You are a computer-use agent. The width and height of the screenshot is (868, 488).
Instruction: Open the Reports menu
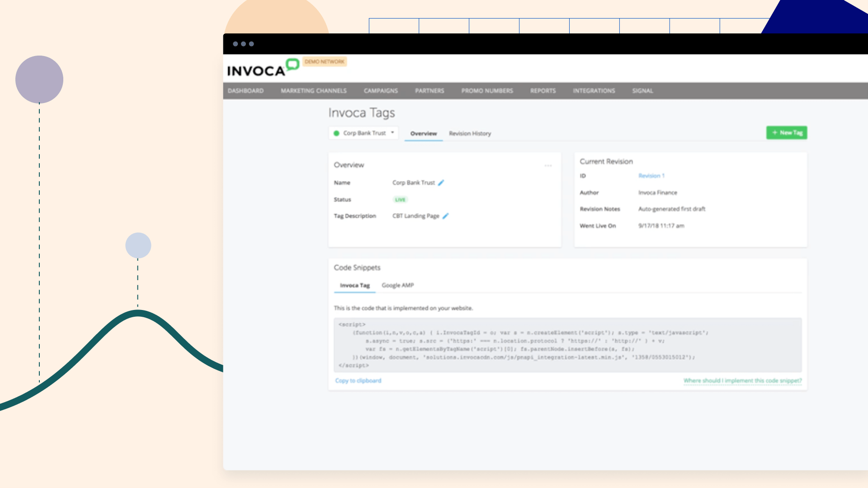coord(542,91)
